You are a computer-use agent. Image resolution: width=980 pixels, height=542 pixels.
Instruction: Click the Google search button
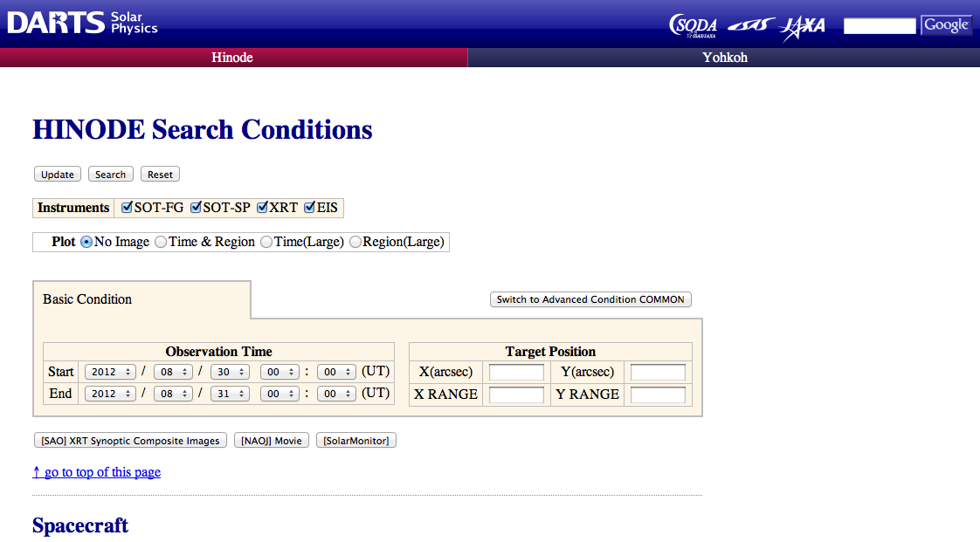(x=946, y=25)
